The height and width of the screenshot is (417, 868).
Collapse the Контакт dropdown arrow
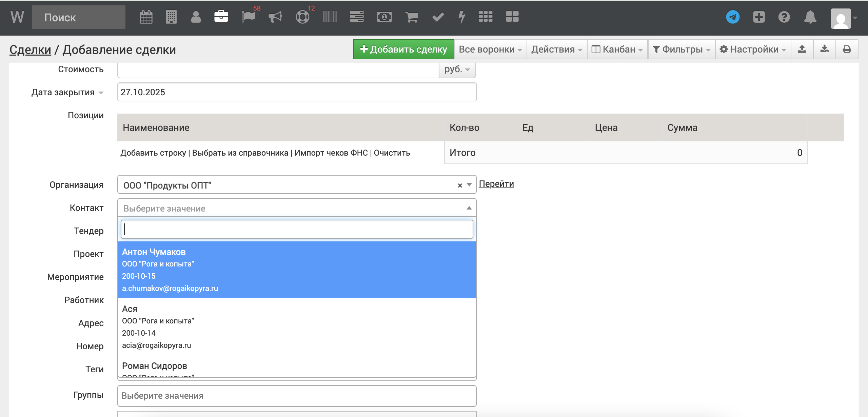pyautogui.click(x=469, y=208)
